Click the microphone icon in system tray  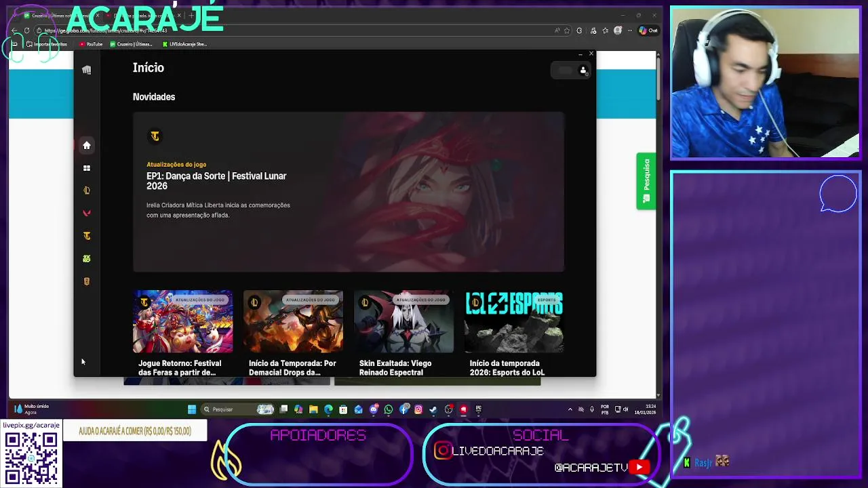click(592, 409)
